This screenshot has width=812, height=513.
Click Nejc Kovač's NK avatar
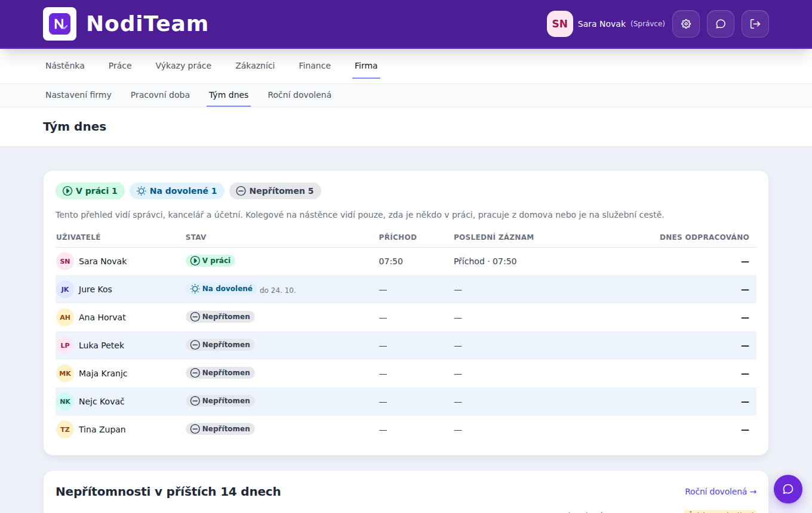point(65,401)
